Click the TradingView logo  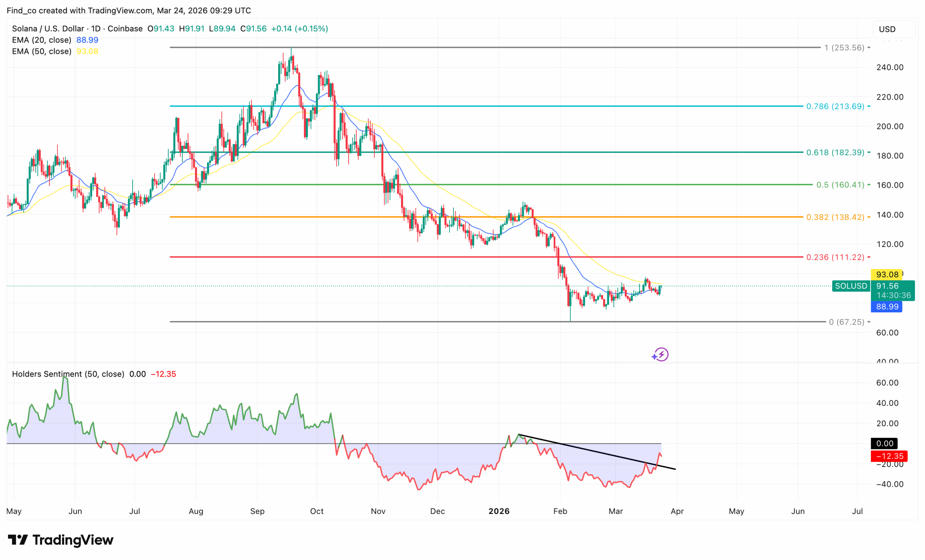click(x=60, y=540)
